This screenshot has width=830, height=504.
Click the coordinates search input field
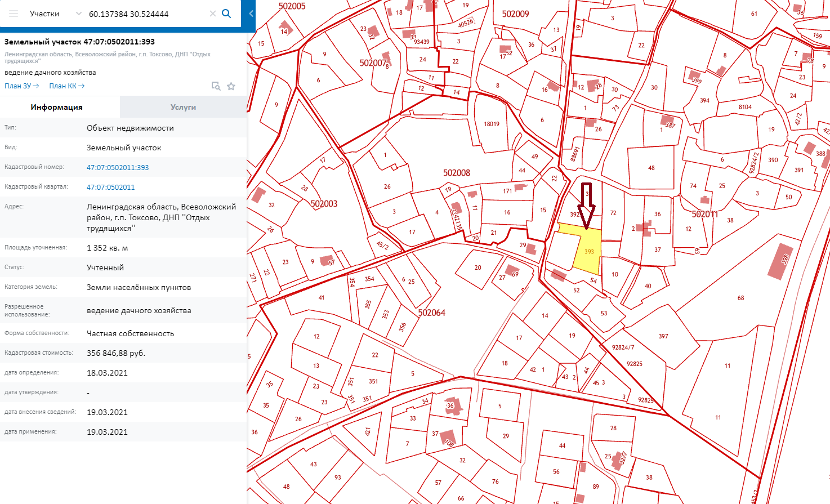tap(146, 14)
